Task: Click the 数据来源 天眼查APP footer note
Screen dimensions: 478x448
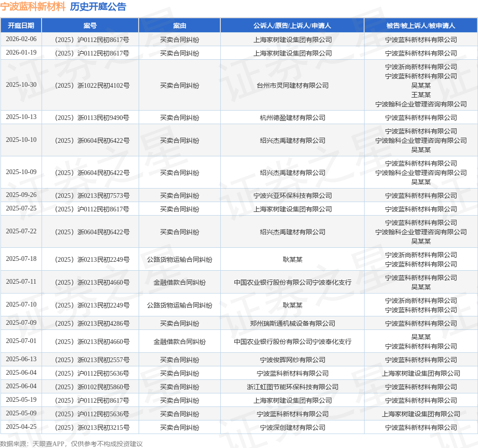Action: pos(71,444)
